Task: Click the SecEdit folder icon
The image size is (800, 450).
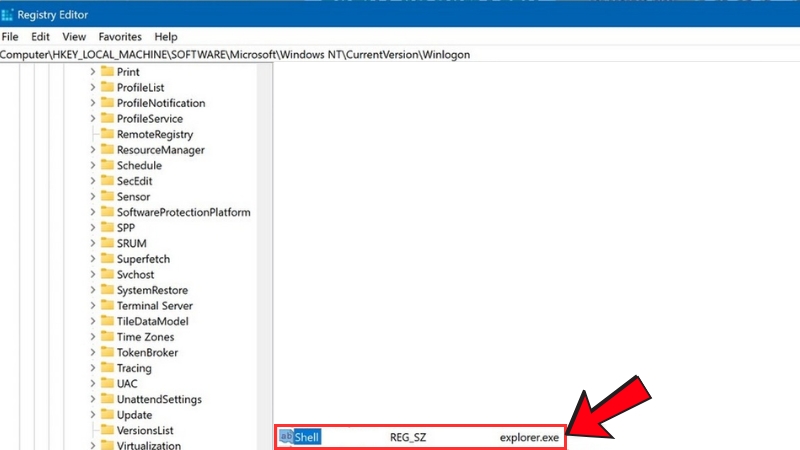Action: pos(107,180)
